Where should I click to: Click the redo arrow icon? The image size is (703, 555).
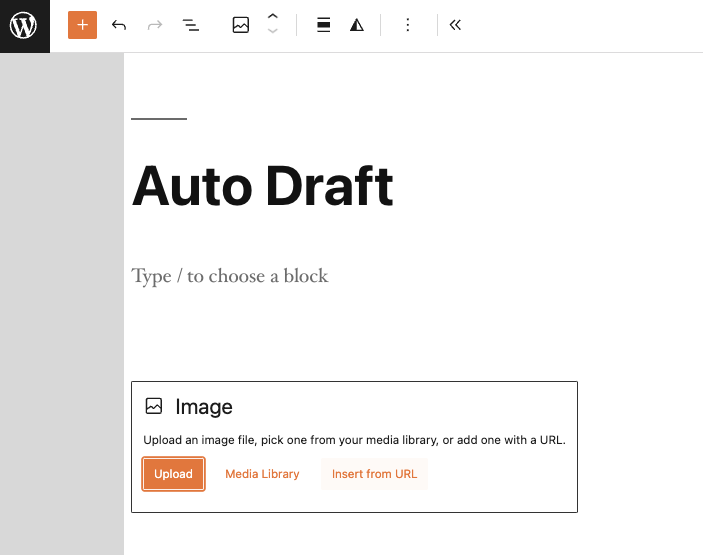[154, 26]
